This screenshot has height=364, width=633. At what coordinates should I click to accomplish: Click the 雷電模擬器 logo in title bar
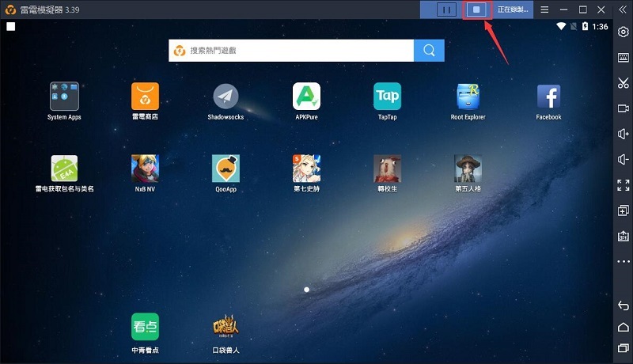pos(11,9)
